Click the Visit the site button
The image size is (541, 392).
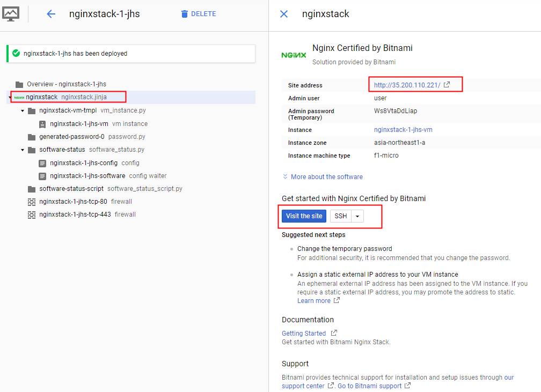pos(304,216)
